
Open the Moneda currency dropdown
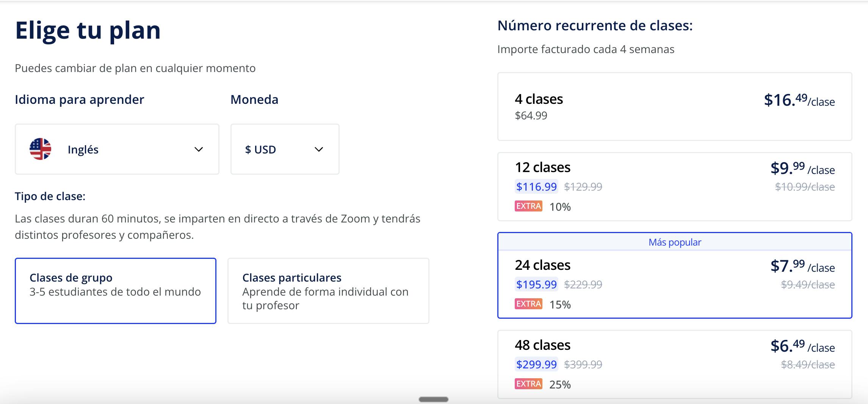coord(284,149)
